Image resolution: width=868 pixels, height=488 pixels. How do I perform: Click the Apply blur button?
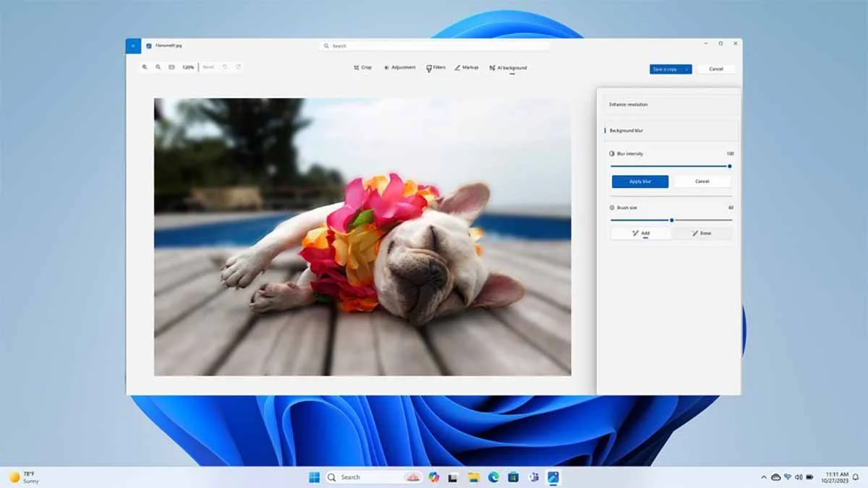coord(640,181)
